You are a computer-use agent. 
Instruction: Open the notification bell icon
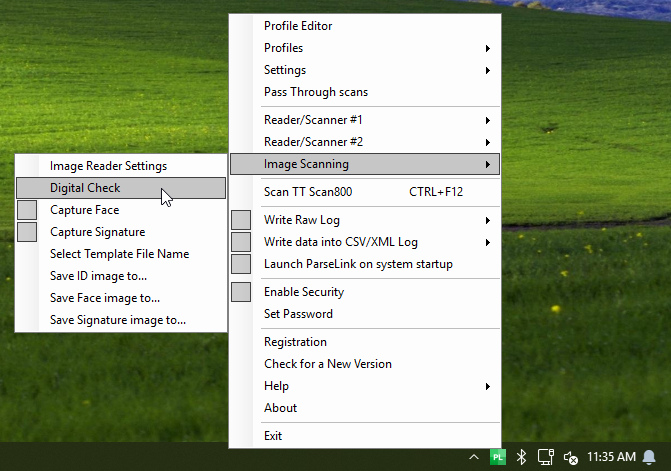click(649, 457)
